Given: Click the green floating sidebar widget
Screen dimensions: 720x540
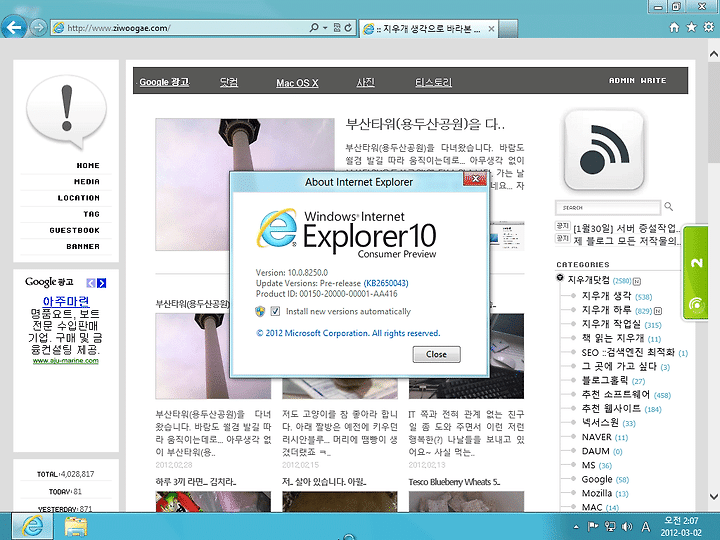Looking at the screenshot, I should (x=696, y=273).
